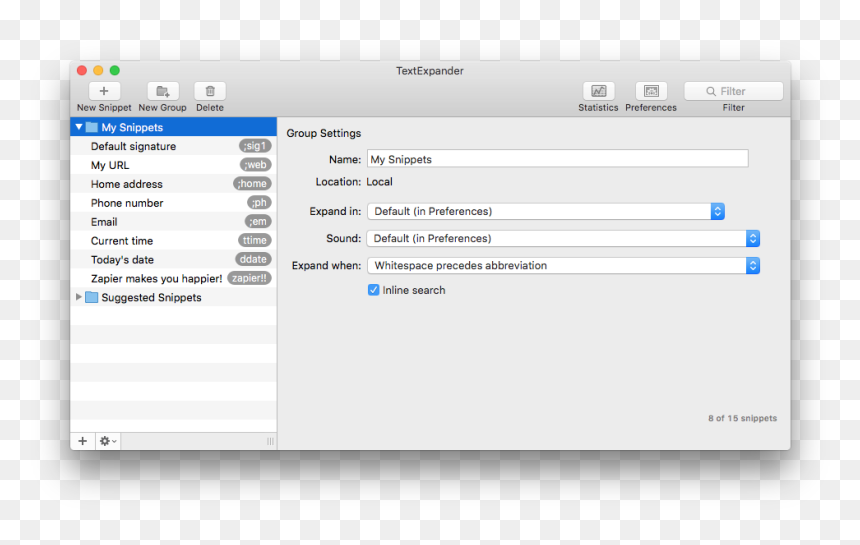Click the ;sig1 abbreviation badge
The width and height of the screenshot is (860, 545).
point(255,146)
